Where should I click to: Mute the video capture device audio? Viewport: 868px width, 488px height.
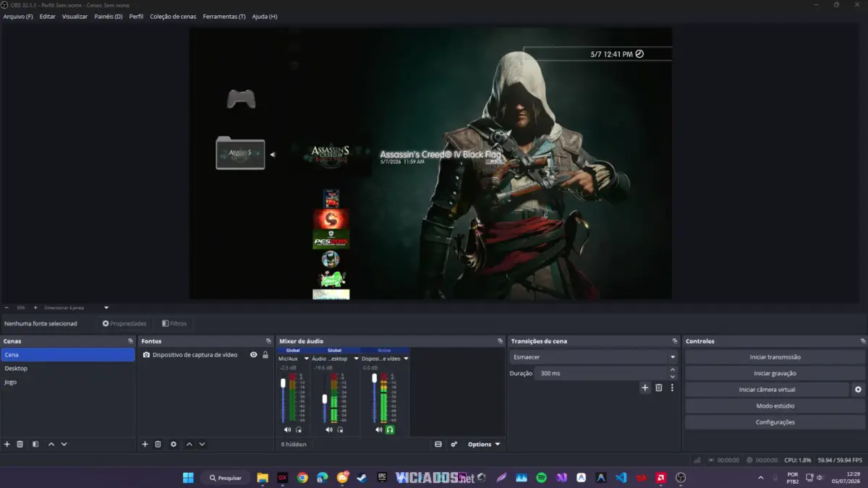click(378, 429)
